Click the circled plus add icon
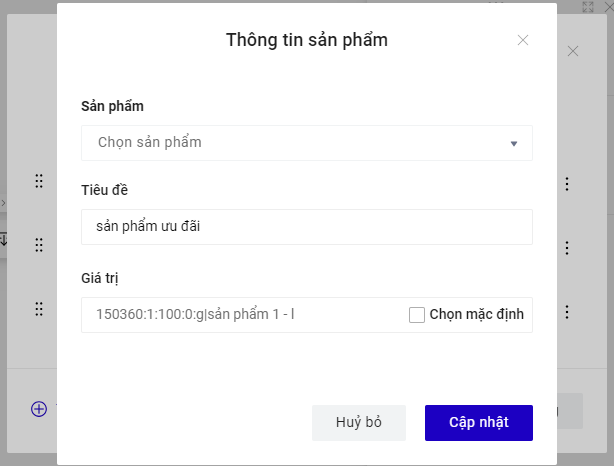 tap(39, 408)
